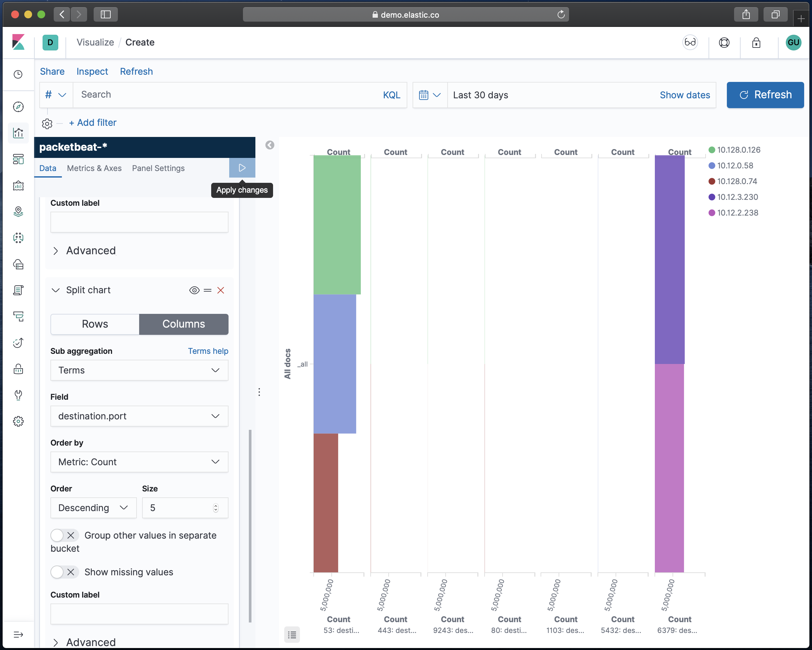Screen dimensions: 812x650
Task: Toggle the chart legend list icon
Action: tap(292, 635)
